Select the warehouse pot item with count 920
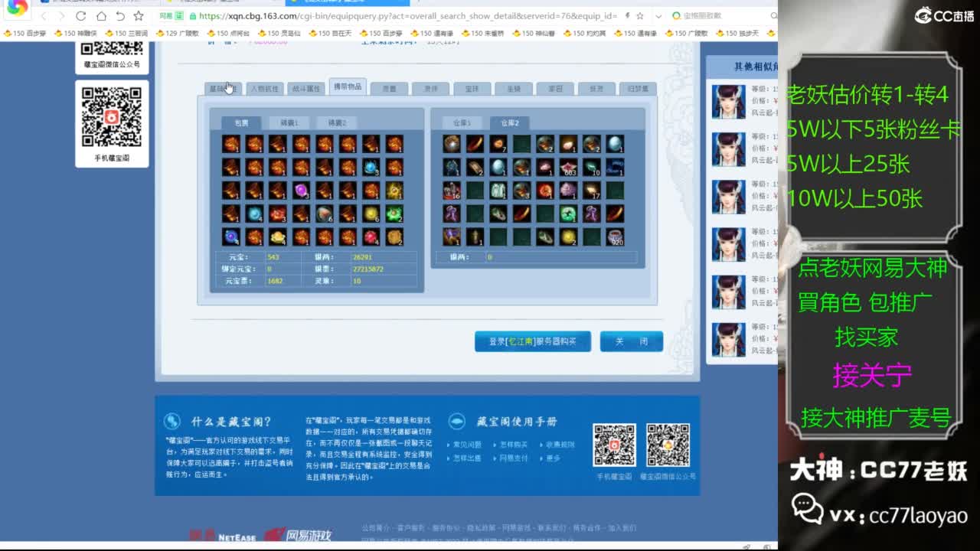Image resolution: width=980 pixels, height=551 pixels. [615, 236]
